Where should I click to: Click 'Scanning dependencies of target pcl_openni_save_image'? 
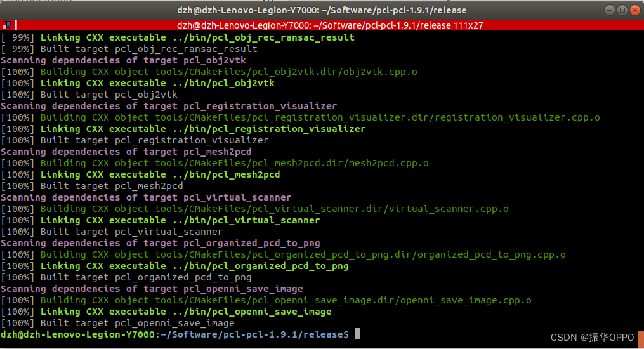tap(152, 289)
